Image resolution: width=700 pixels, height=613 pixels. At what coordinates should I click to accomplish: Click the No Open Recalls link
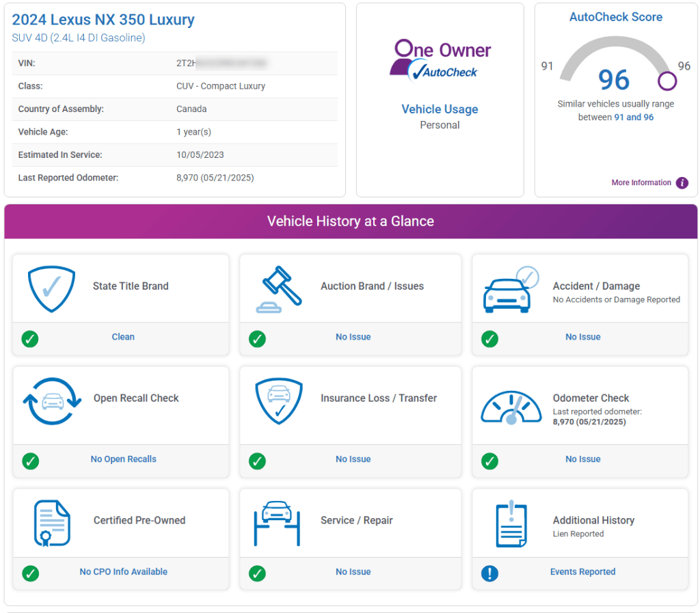tap(124, 459)
